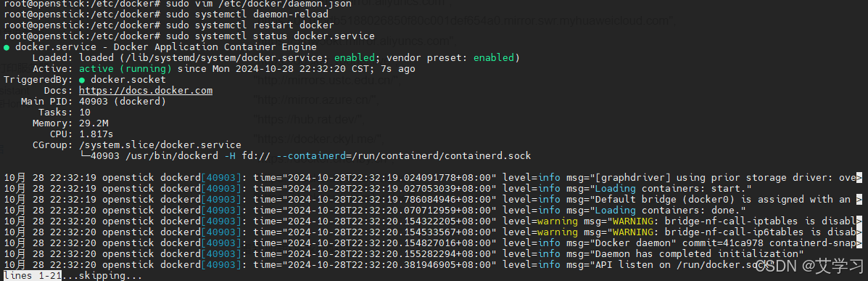Click the 'sudo systemctl daemon-reload' command line

click(x=247, y=14)
